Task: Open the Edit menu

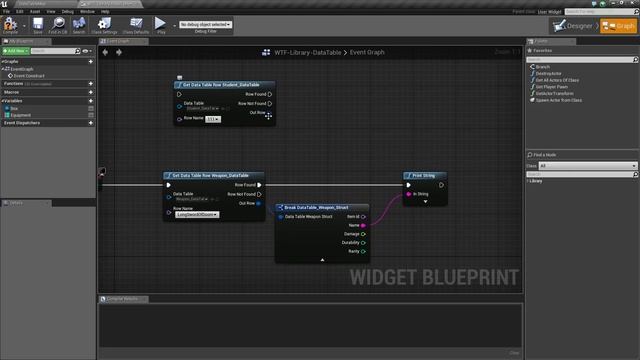Action: click(x=20, y=11)
